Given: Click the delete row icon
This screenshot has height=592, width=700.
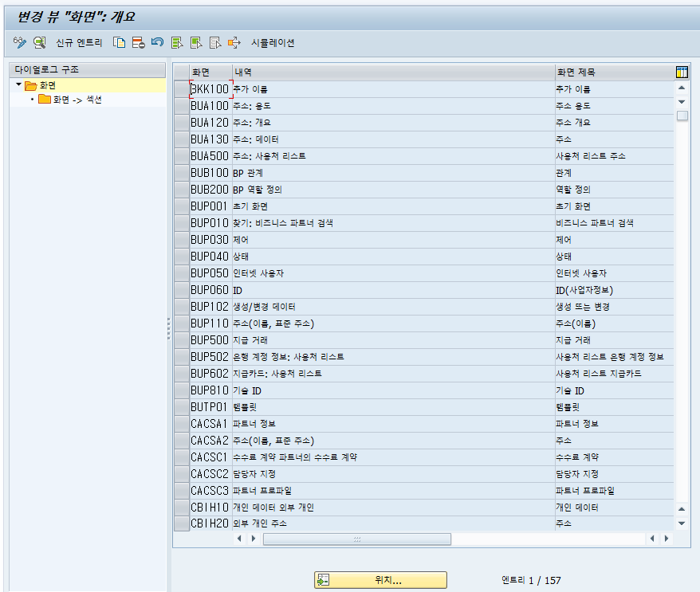Looking at the screenshot, I should 138,42.
